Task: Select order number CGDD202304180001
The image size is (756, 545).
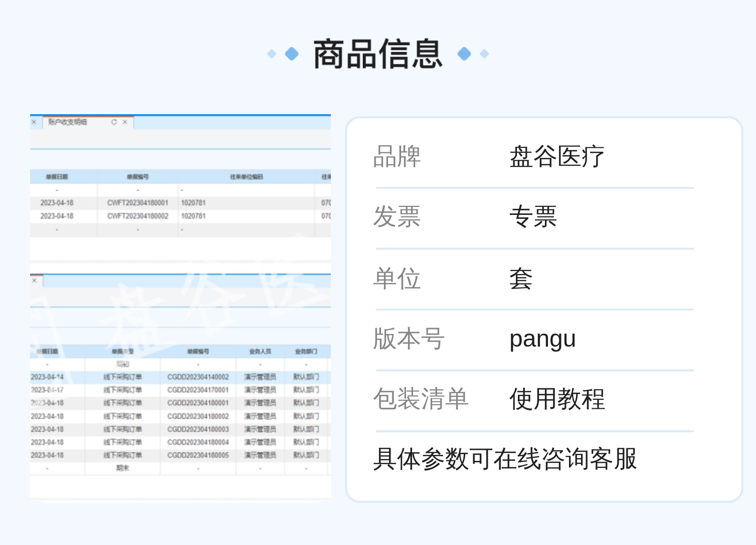Action: pyautogui.click(x=198, y=403)
